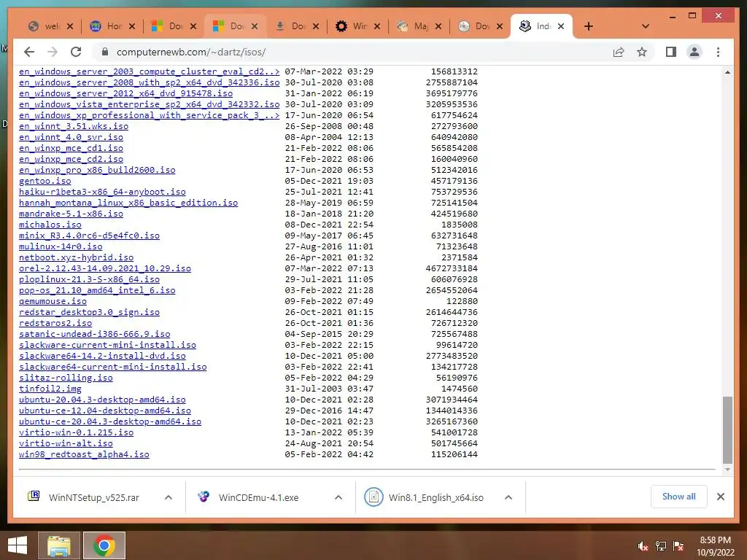Show all downloads
This screenshot has height=560, width=747.
679,497
